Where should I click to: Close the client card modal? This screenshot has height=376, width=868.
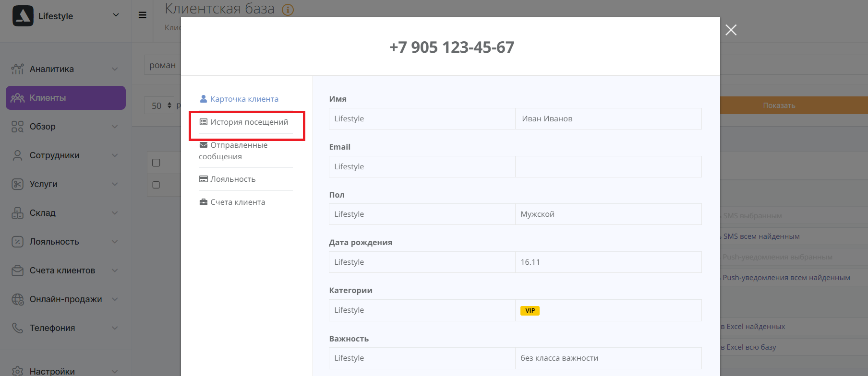pos(731,30)
